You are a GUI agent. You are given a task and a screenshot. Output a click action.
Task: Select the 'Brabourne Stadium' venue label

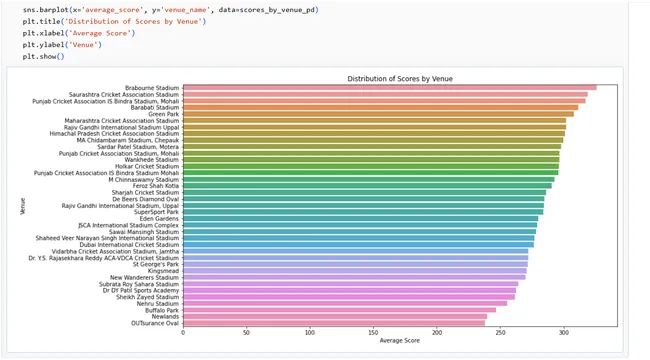(152, 88)
